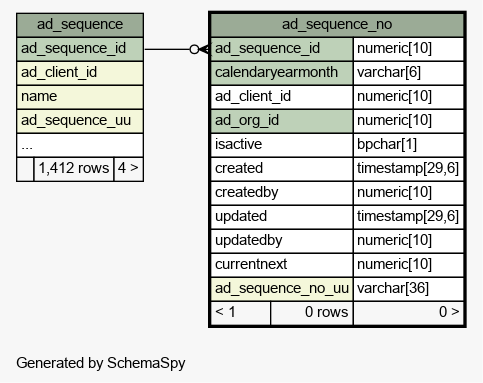Open the ad_sequence_no table header
Viewport: 483px width, 383px height.
337,25
